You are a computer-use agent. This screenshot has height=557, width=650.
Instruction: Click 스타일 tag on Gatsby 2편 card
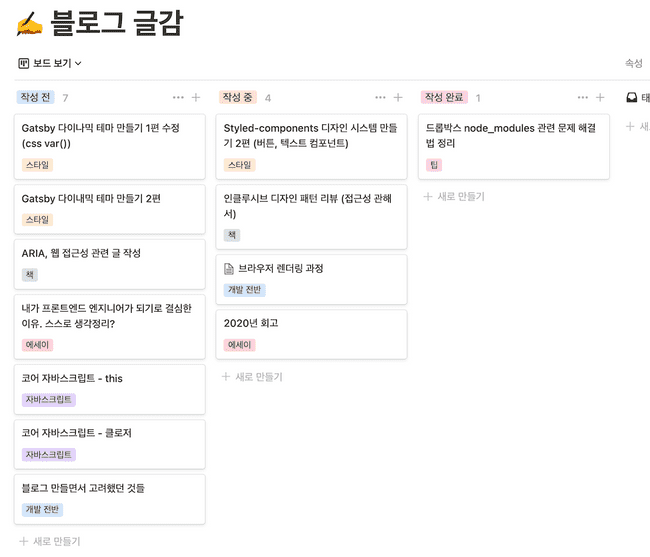click(37, 220)
